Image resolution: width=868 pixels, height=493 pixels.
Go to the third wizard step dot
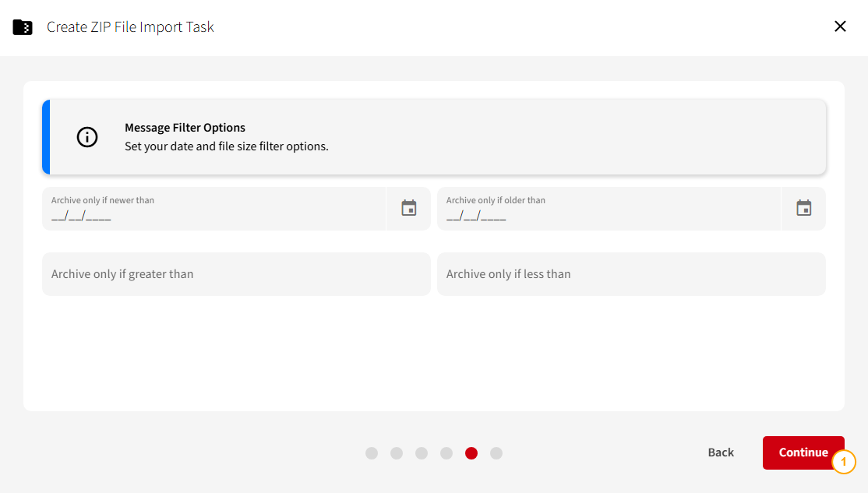pyautogui.click(x=422, y=453)
